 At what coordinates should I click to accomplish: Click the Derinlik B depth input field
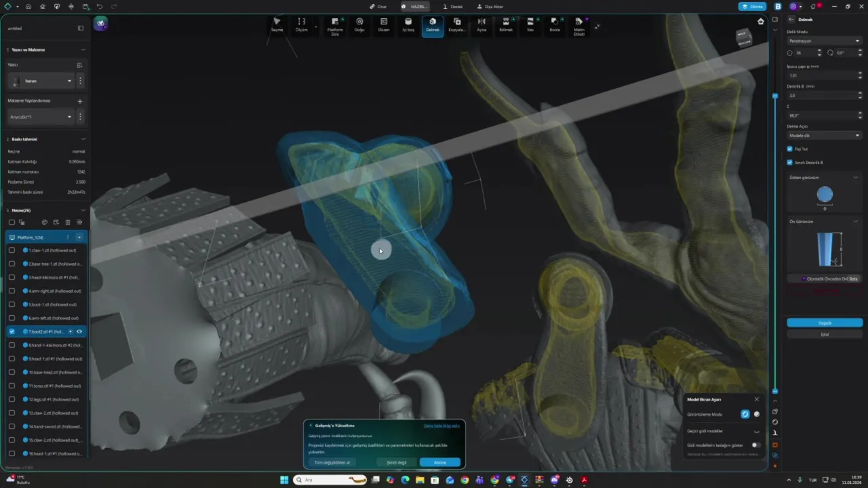(x=824, y=96)
